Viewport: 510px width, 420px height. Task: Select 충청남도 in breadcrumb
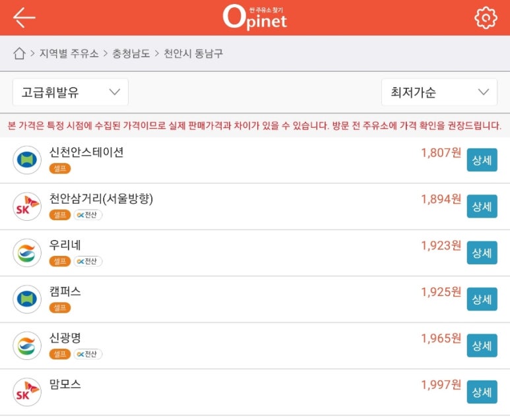(x=131, y=53)
